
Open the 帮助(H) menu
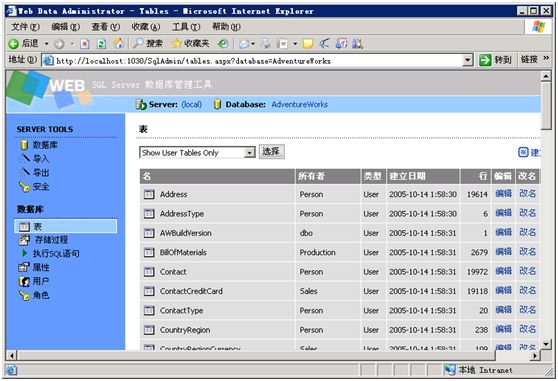(x=226, y=27)
